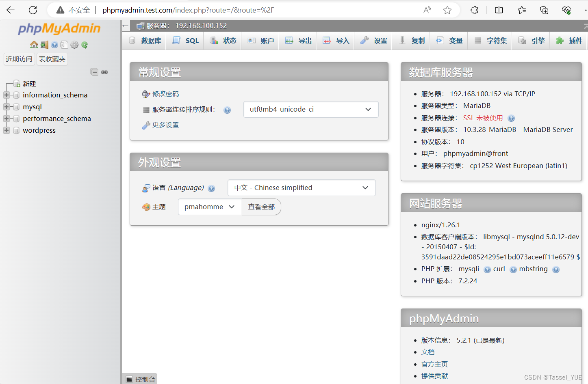Open 变量 tab
The image size is (588, 384).
(x=449, y=41)
